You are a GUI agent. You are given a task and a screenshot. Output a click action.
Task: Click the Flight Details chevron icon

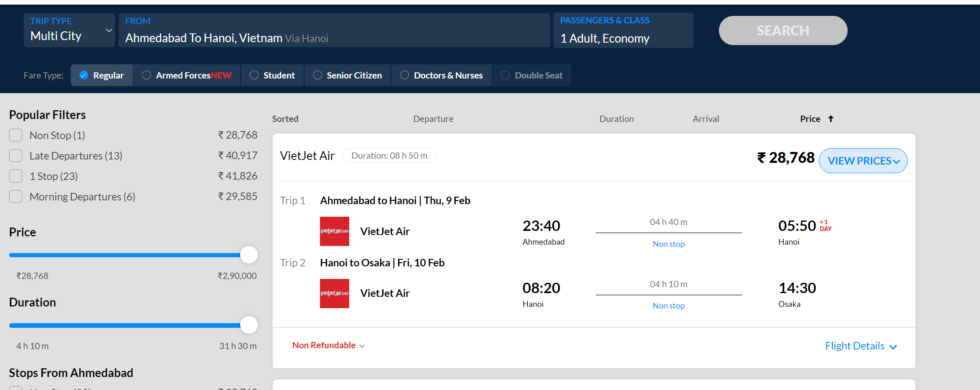(893, 347)
